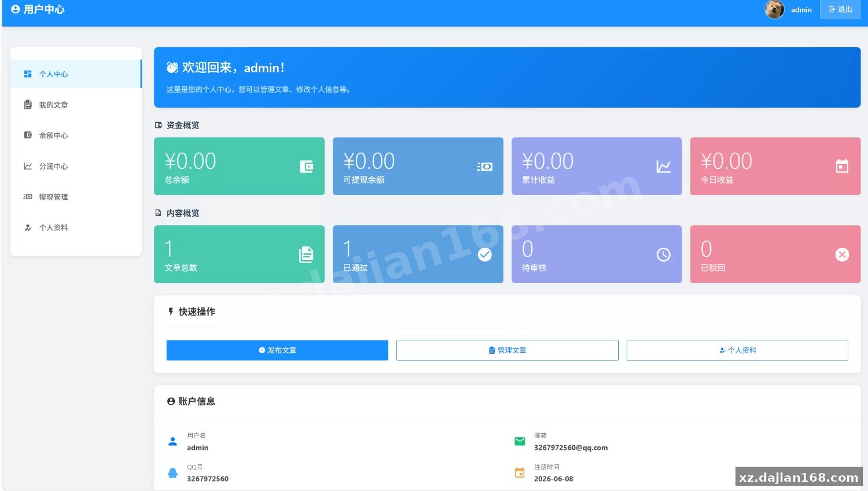868x491 pixels.
Task: Click the account icon beside 账户信息
Action: tap(171, 401)
